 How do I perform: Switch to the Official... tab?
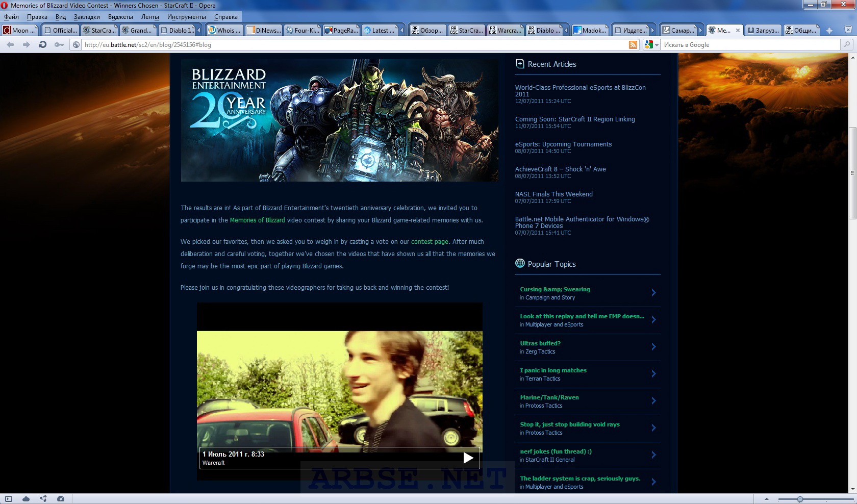[60, 31]
